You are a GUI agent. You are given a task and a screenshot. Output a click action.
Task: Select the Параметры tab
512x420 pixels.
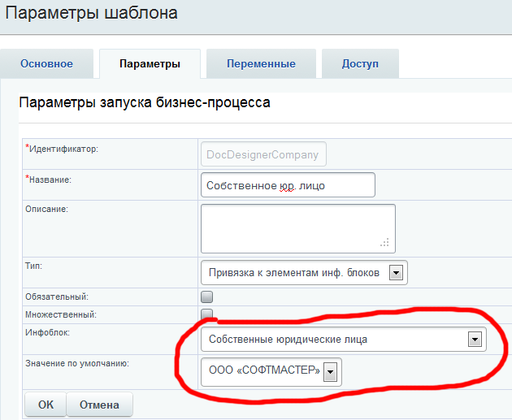pos(149,64)
